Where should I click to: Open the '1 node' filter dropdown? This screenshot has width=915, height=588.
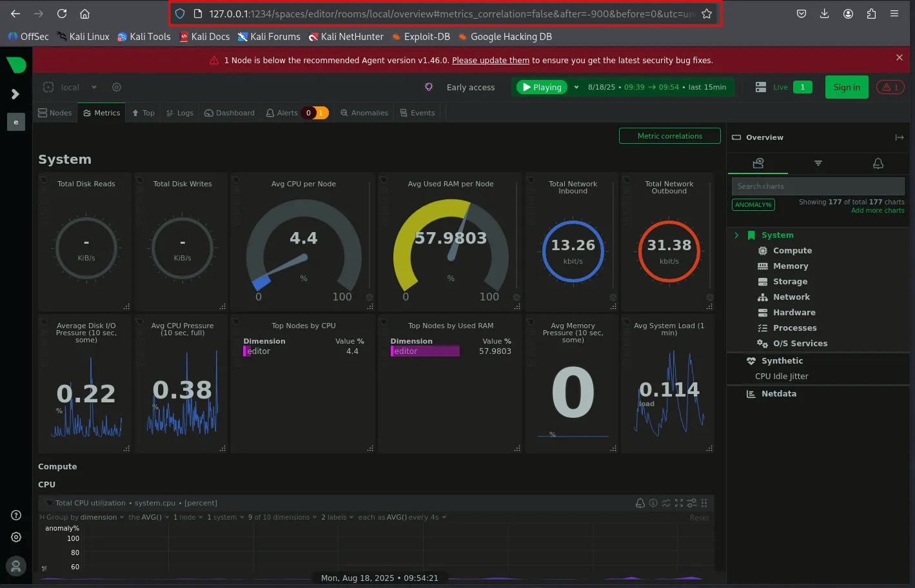pos(188,517)
